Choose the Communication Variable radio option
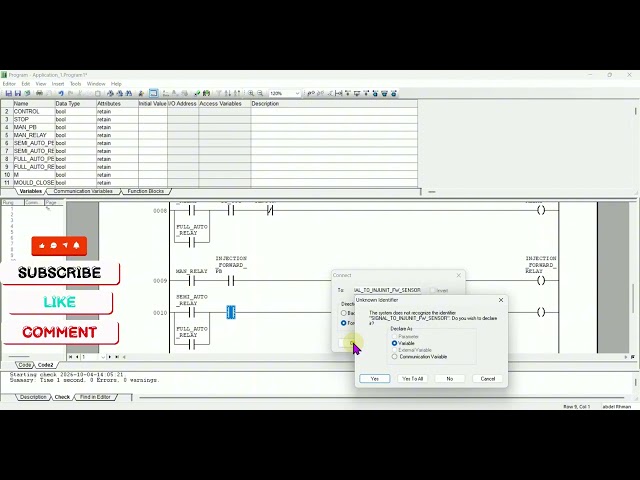Screen dimensions: 640x480 394,357
